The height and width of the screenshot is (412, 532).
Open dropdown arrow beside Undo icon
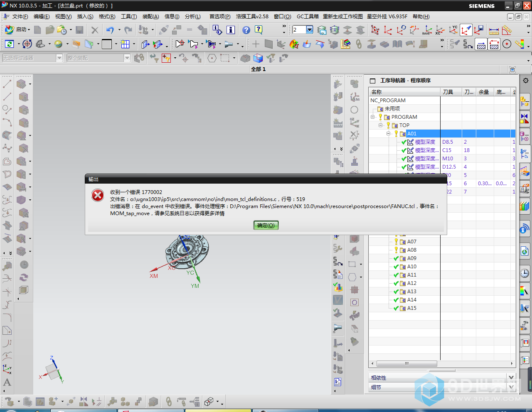pos(119,30)
